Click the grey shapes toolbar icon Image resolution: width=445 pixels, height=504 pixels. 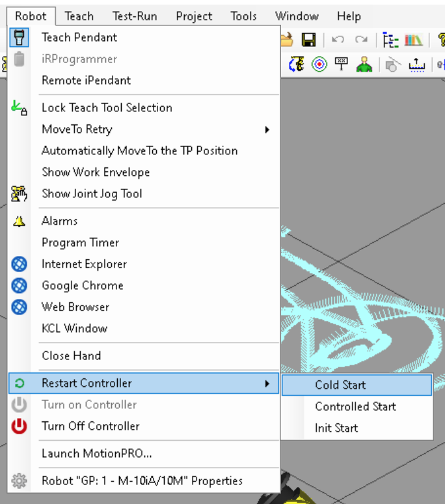[392, 64]
